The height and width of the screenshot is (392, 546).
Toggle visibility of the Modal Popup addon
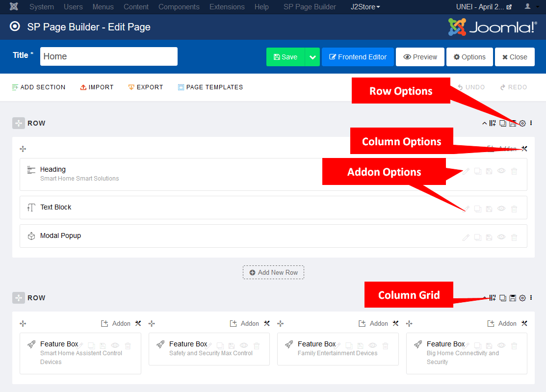[x=501, y=237]
